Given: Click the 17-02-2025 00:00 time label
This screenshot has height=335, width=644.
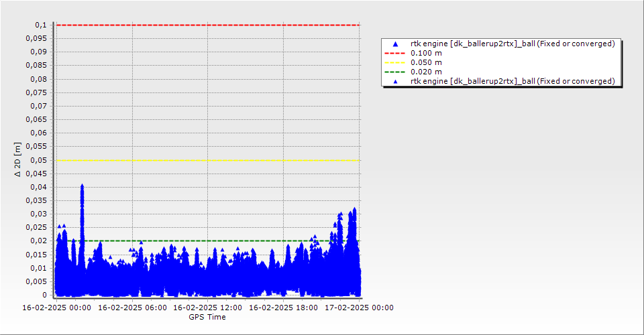Looking at the screenshot, I should point(359,308).
